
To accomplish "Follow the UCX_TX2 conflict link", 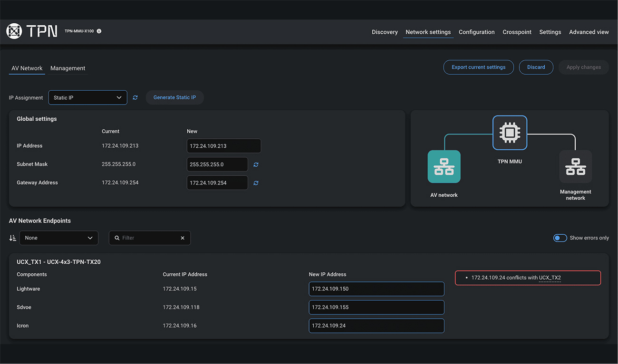I will [550, 278].
